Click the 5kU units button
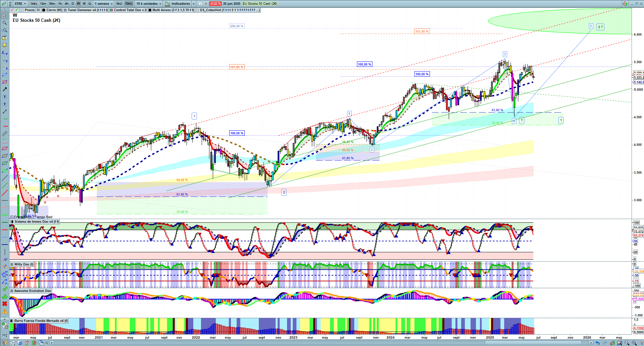This screenshot has width=644, height=346. [x=119, y=4]
